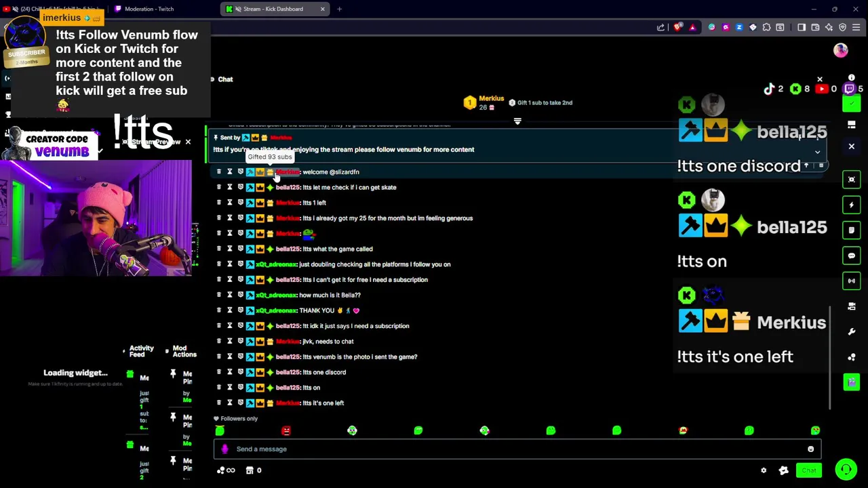Open Merkius leaderboard entry
Screen dimensions: 868x488
coord(484,102)
